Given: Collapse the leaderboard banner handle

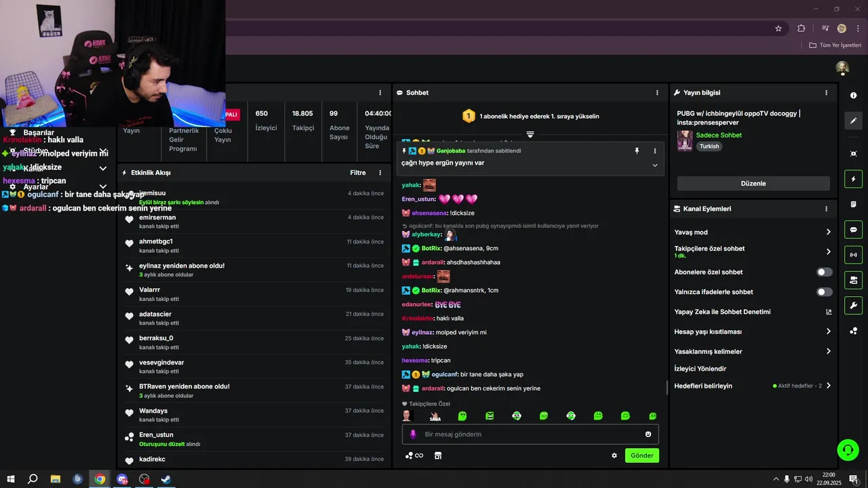Looking at the screenshot, I should tap(530, 134).
